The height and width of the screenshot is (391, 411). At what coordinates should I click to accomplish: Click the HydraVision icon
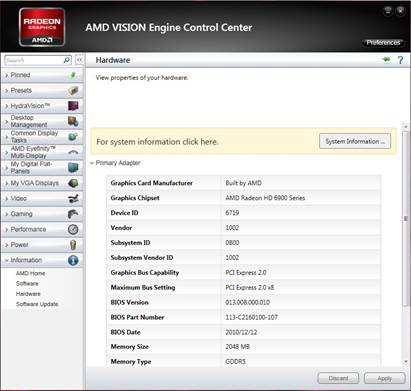73,106
